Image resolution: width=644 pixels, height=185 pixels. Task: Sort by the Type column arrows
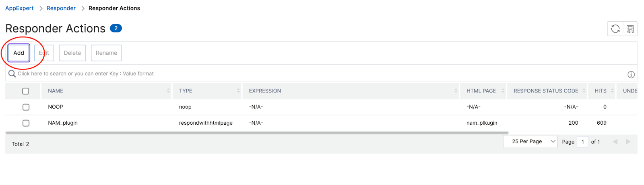[x=238, y=91]
